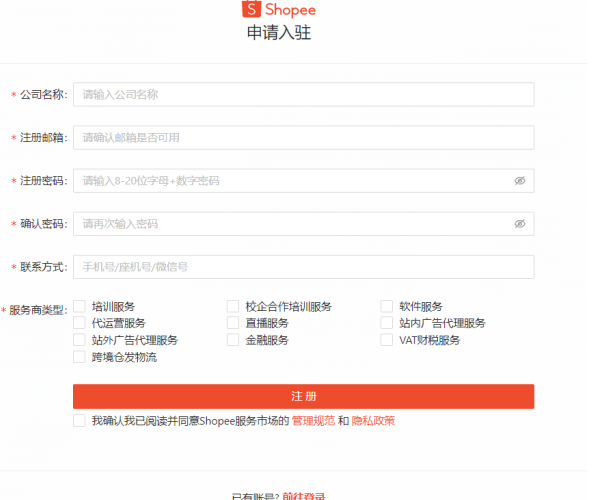Focus the 公司名称 input field
595x500 pixels.
coord(304,94)
